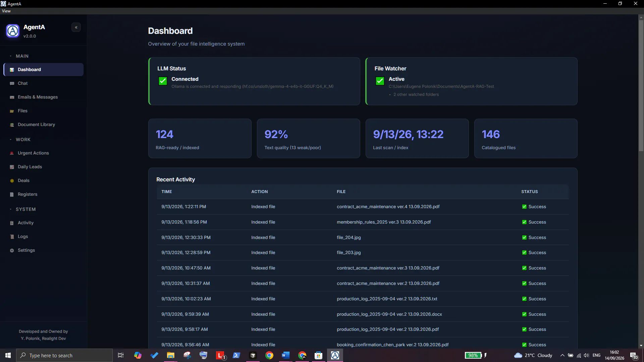Open Google Chrome from the taskbar

pos(269,355)
